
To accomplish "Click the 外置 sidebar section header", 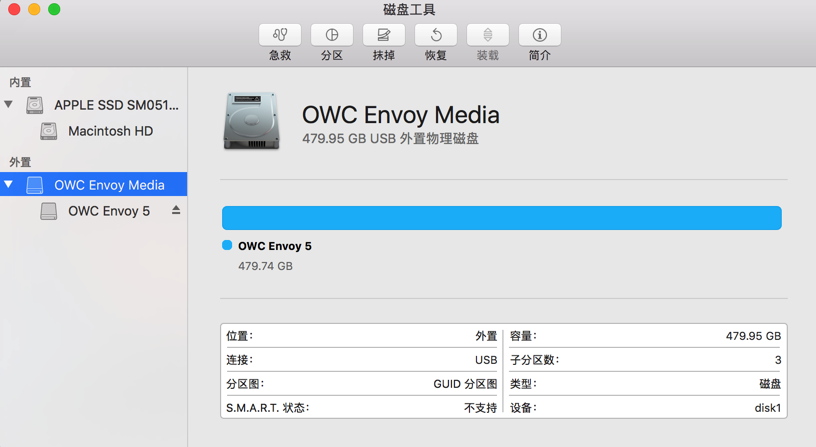I will pos(20,162).
